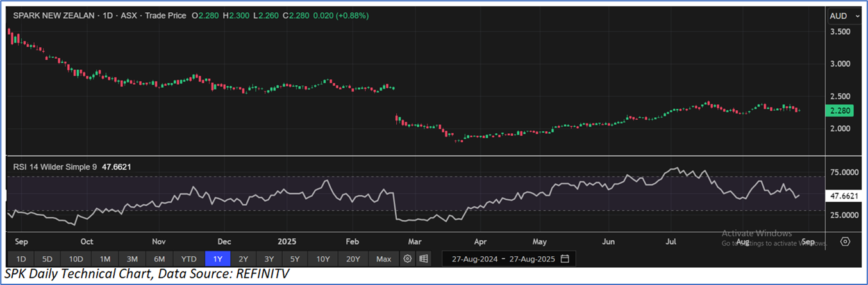868x285 pixels.
Task: Open chart settings gear next to Max
Action: point(407,259)
